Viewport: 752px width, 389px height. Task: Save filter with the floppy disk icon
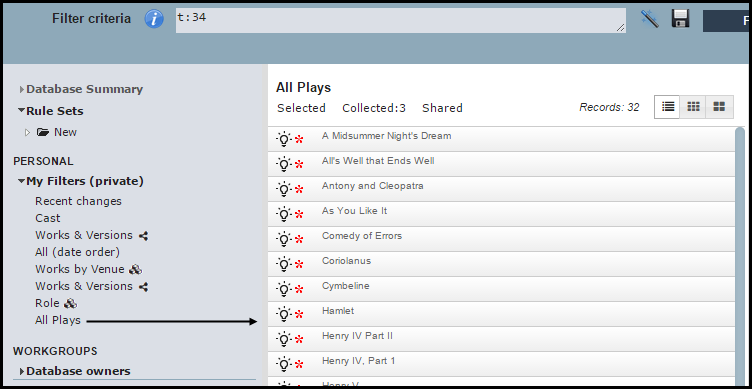pos(680,19)
